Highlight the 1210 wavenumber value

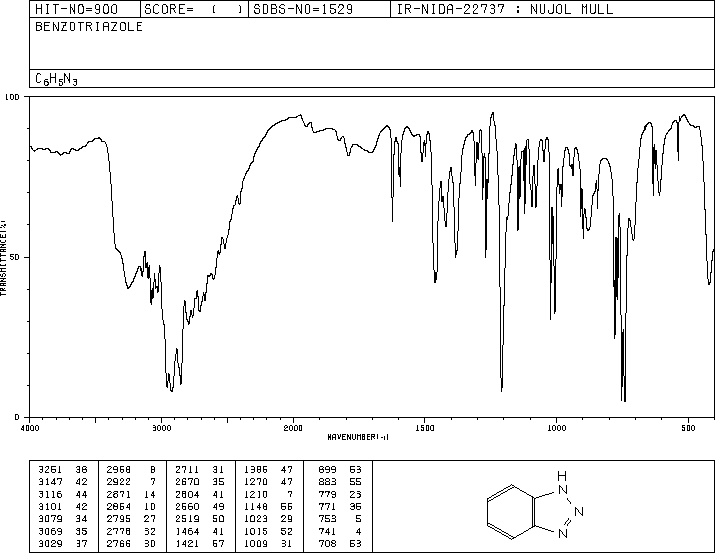click(256, 494)
